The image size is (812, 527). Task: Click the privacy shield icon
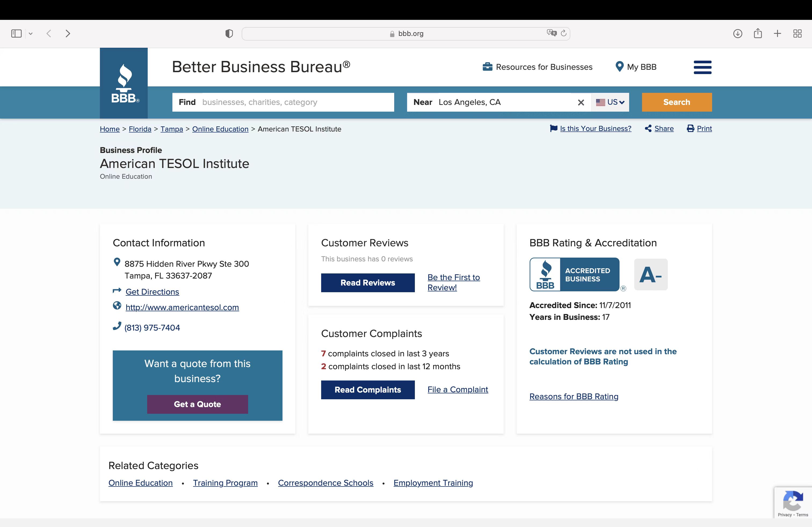coord(229,33)
